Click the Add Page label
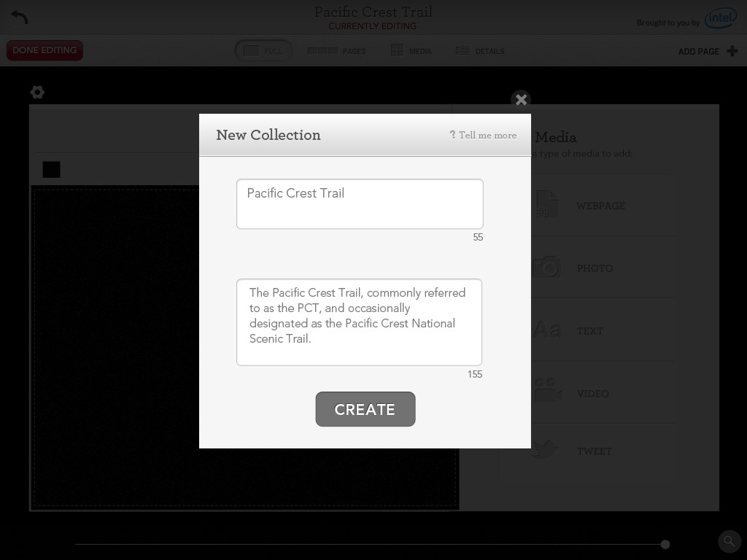The height and width of the screenshot is (560, 747). tap(698, 52)
